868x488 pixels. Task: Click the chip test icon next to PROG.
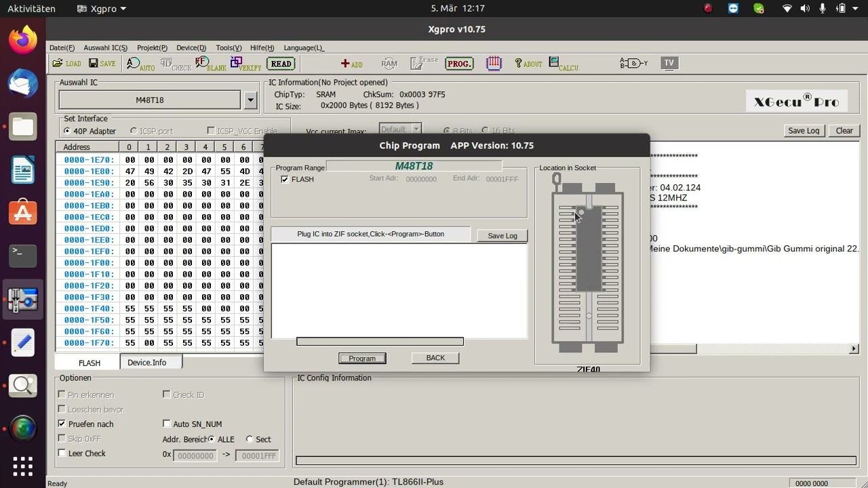(x=494, y=63)
